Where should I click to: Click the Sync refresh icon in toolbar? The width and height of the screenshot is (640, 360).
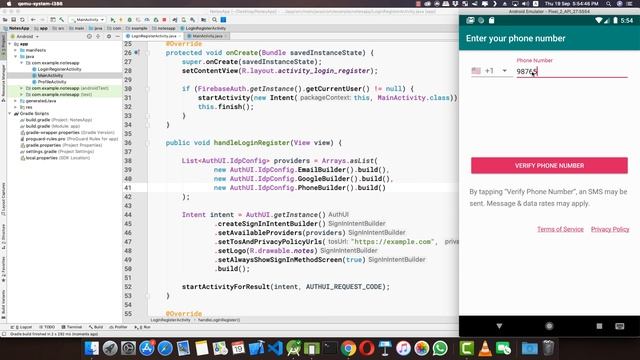pyautogui.click(x=22, y=20)
